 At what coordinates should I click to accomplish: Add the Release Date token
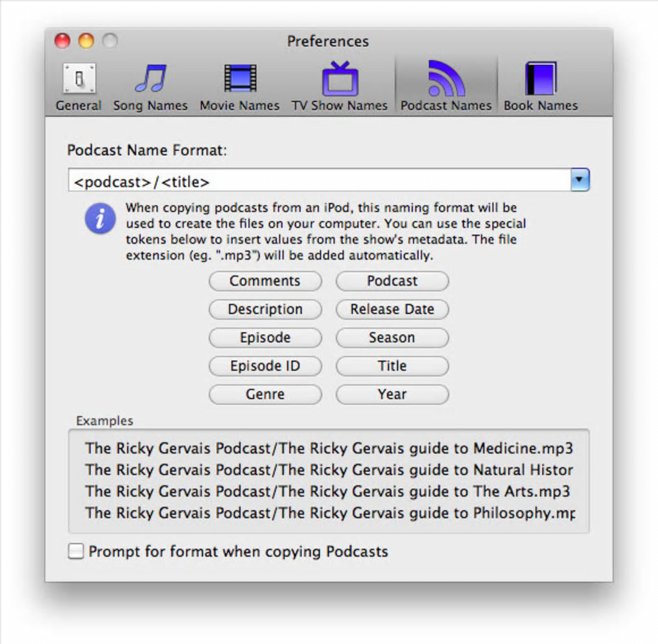coord(392,309)
